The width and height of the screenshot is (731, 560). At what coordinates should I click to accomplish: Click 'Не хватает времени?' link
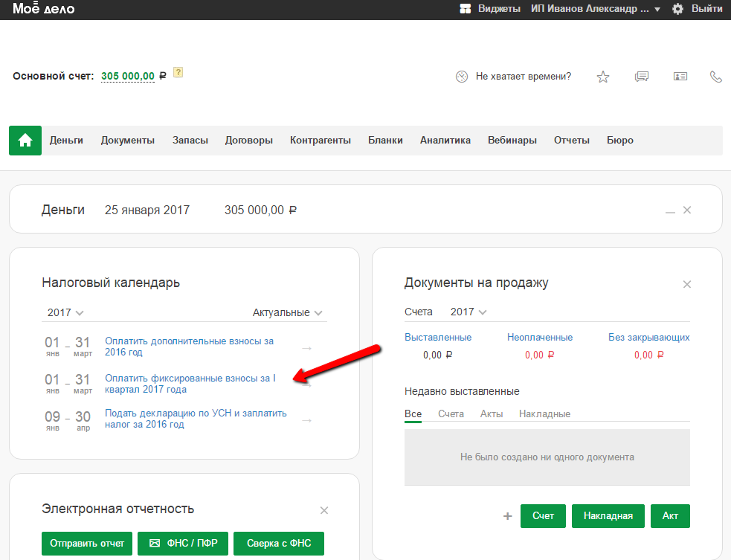click(x=523, y=77)
